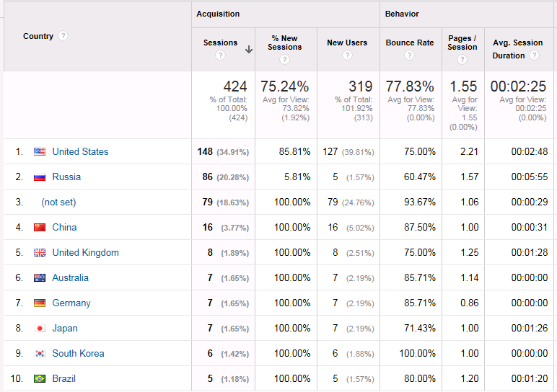This screenshot has height=392, width=557.
Task: Sort table by Sessions column header
Action: point(220,43)
